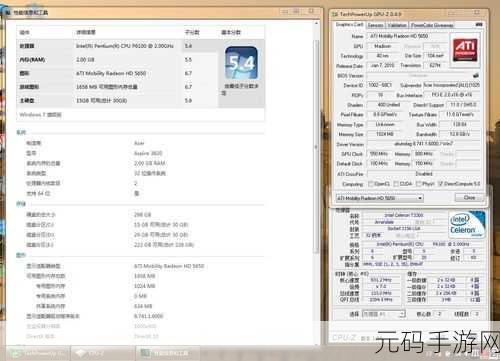500x361 pixels.
Task: Click the Close button in GPU-Z
Action: (469, 197)
